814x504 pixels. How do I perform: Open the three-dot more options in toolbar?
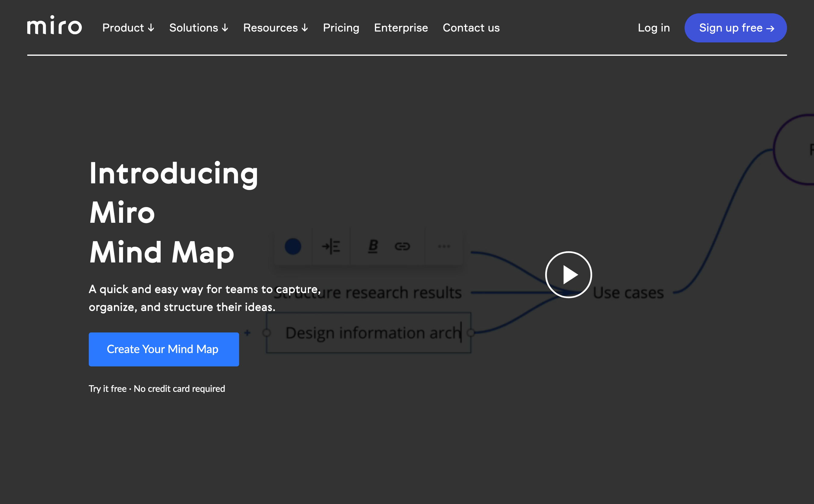coord(444,247)
